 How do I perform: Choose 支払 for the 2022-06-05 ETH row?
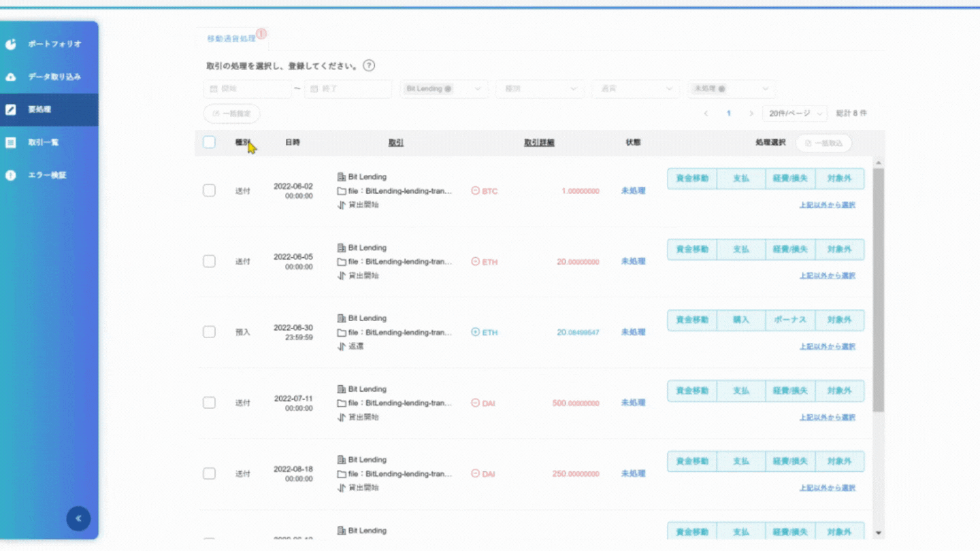click(x=741, y=250)
